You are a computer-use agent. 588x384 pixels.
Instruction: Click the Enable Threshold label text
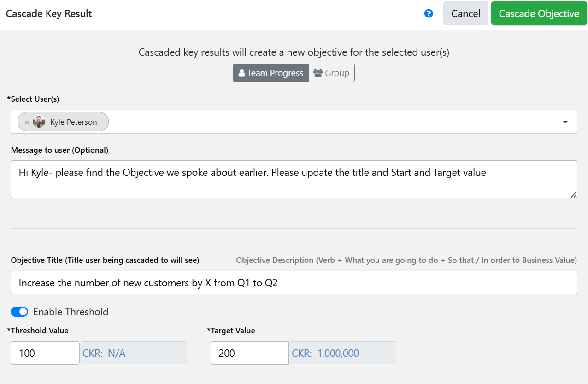[71, 312]
